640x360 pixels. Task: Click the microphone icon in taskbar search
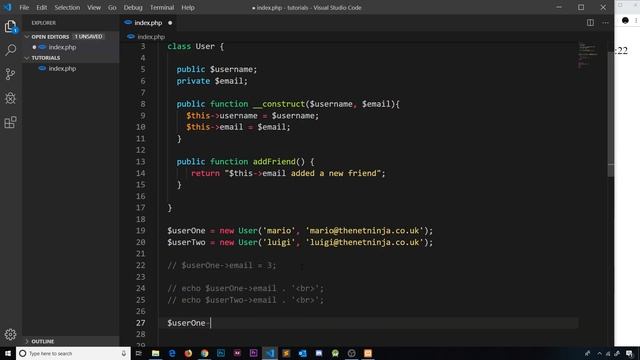pos(124,353)
